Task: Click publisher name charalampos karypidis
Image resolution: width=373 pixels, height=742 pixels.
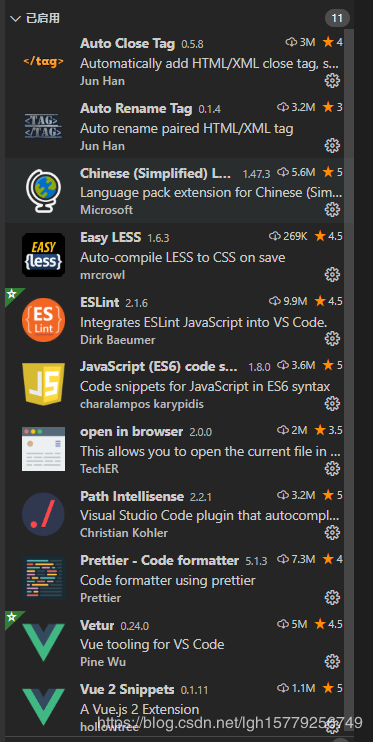Action: 142,404
